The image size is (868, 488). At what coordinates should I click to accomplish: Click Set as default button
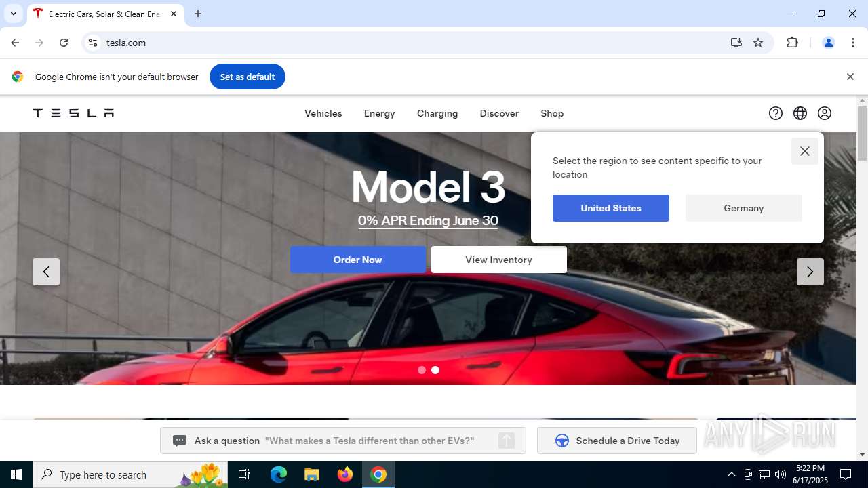(248, 77)
